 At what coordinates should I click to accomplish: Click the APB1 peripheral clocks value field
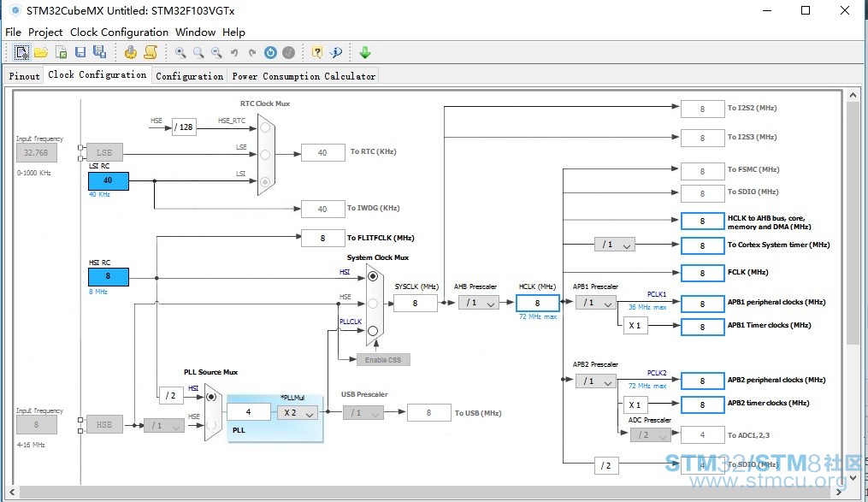pos(702,304)
